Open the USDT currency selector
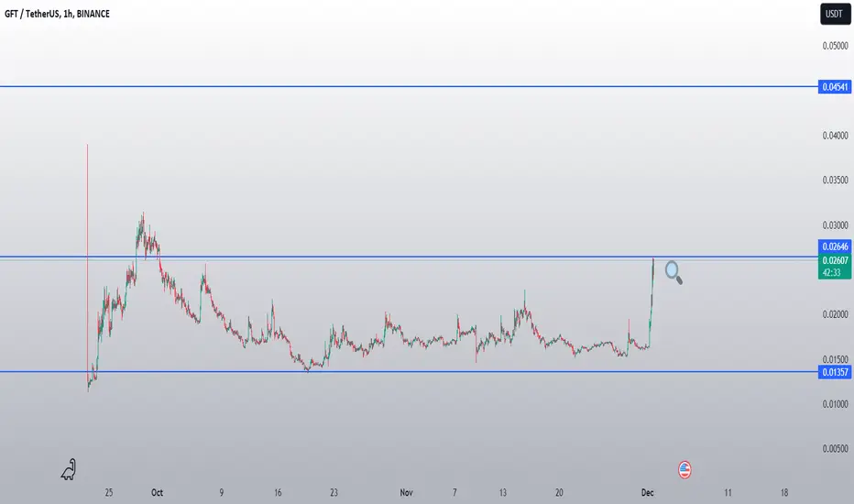854x504 pixels. 836,14
